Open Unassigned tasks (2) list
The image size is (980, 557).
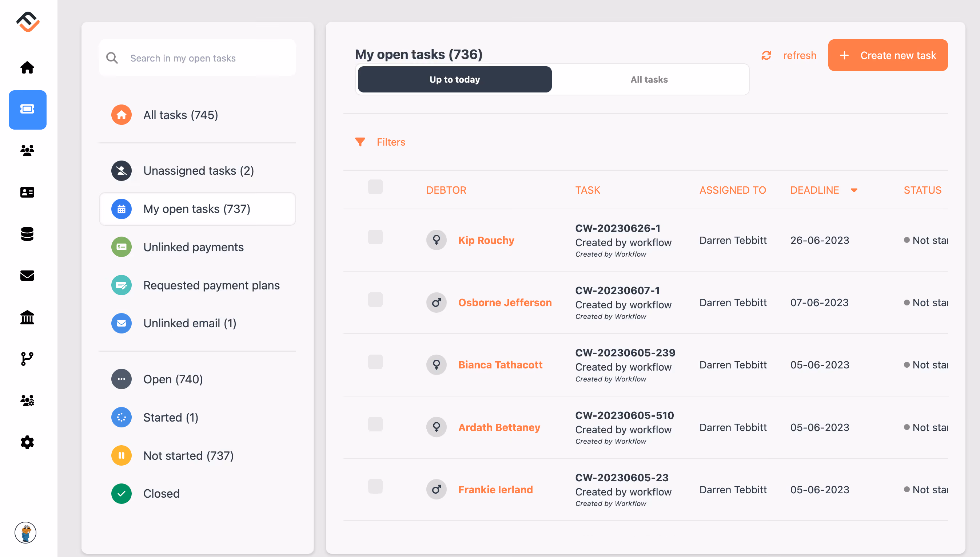point(197,171)
